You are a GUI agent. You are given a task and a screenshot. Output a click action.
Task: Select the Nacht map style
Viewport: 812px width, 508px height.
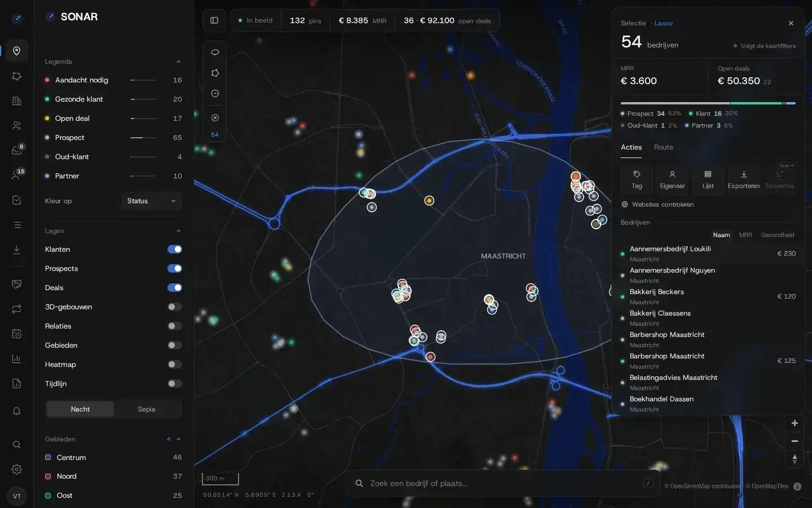point(80,409)
